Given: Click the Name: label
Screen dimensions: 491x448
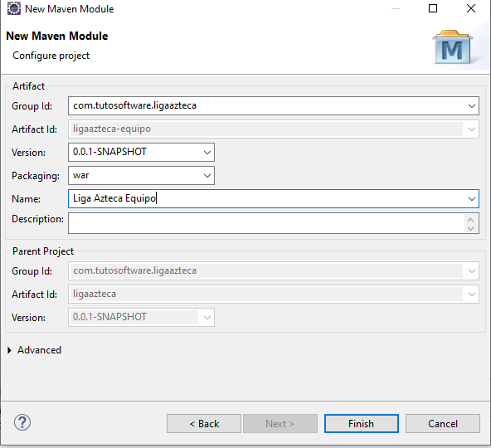Looking at the screenshot, I should pos(26,199).
